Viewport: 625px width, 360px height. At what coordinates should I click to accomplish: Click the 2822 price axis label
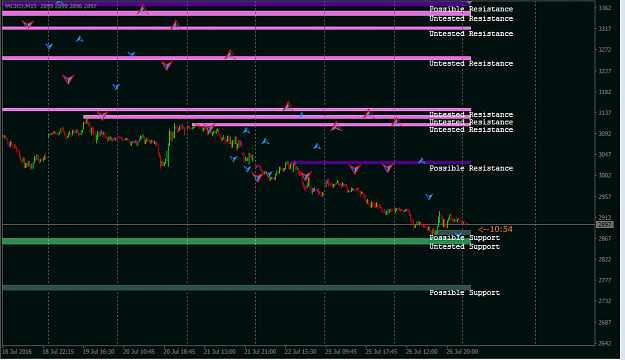605,259
